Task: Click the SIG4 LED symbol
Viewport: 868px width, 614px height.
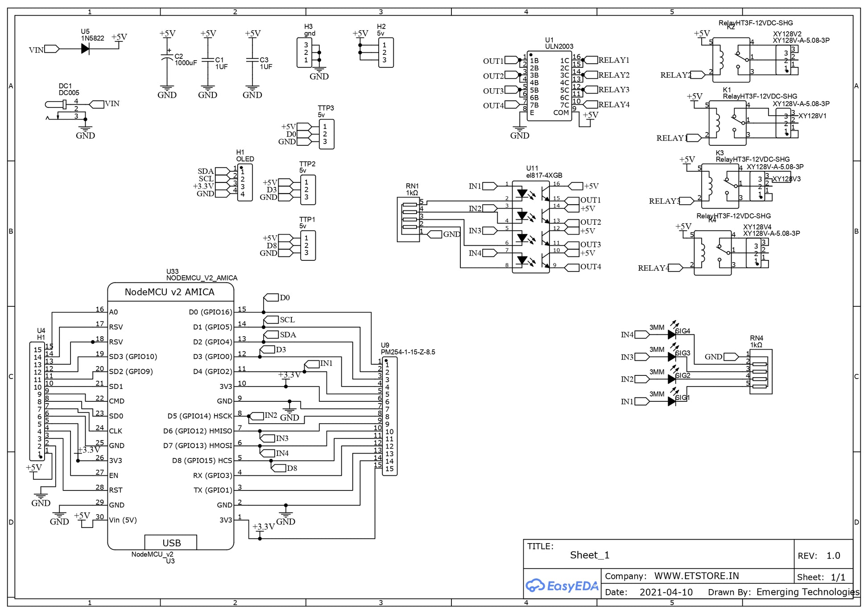Action: (x=672, y=334)
